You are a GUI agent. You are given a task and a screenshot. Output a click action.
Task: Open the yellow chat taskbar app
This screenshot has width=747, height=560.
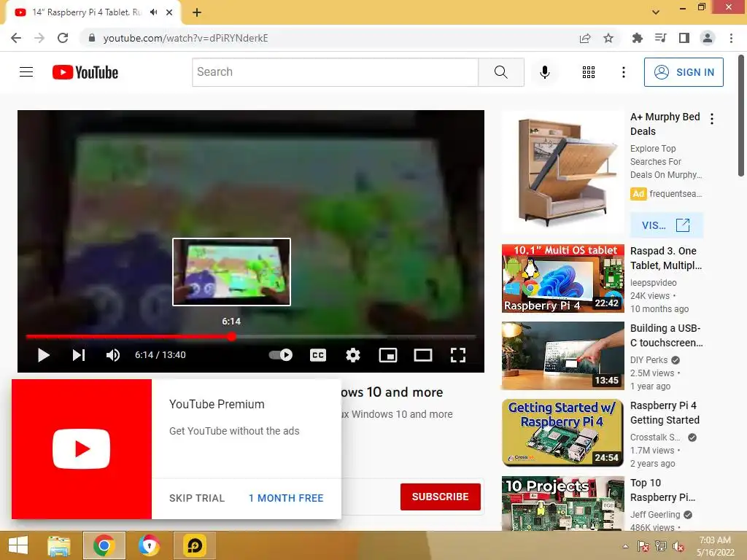click(x=194, y=545)
